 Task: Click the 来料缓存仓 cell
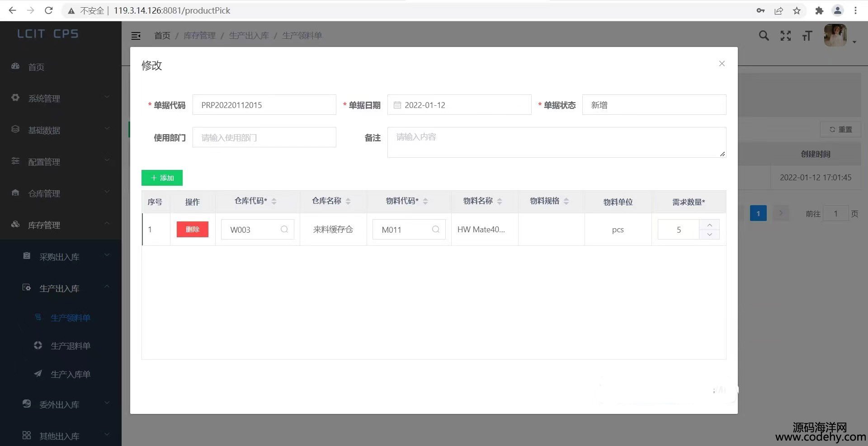(x=333, y=229)
